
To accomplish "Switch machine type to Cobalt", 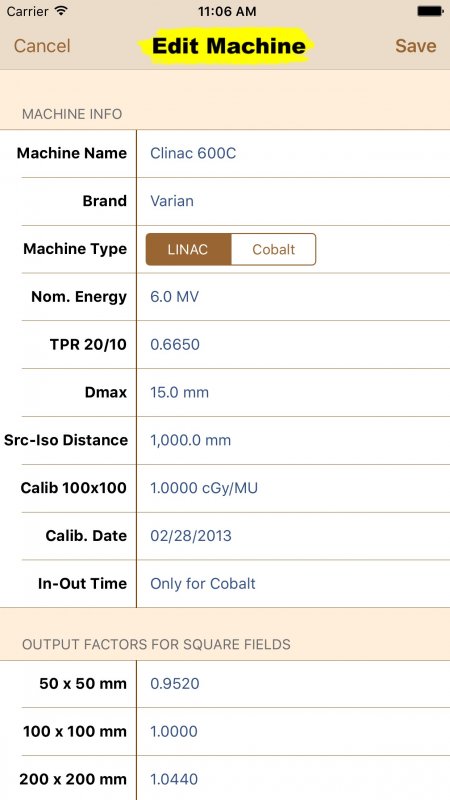I will (x=273, y=249).
